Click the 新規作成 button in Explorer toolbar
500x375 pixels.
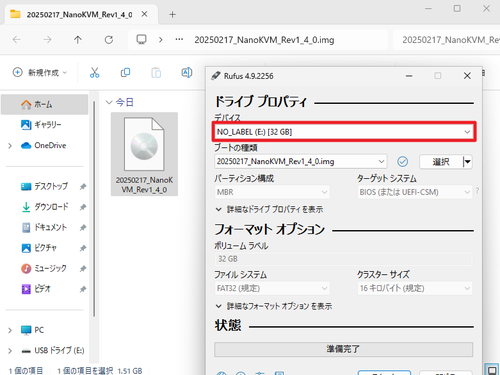coord(40,72)
